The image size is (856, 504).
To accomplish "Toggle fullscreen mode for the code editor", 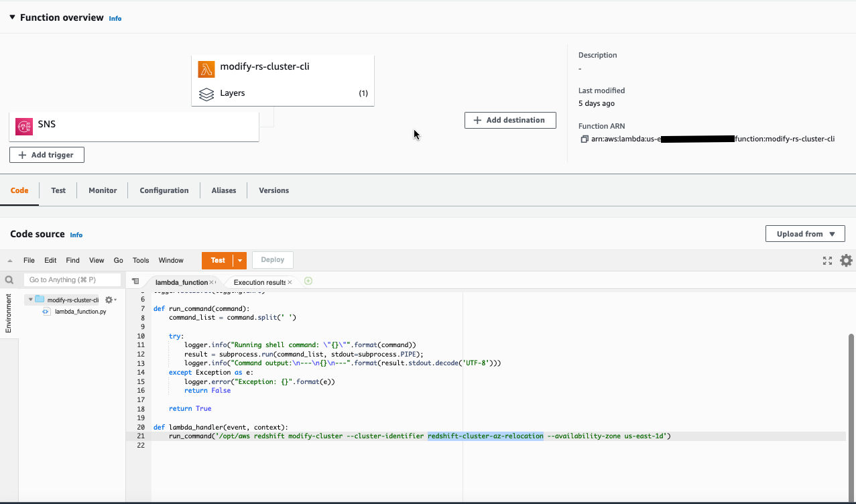I will pyautogui.click(x=827, y=261).
